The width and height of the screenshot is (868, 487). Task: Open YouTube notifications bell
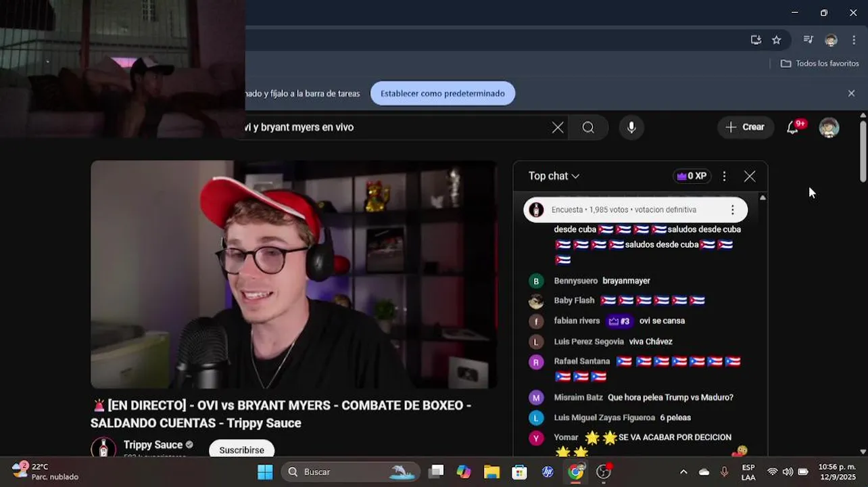tap(793, 127)
